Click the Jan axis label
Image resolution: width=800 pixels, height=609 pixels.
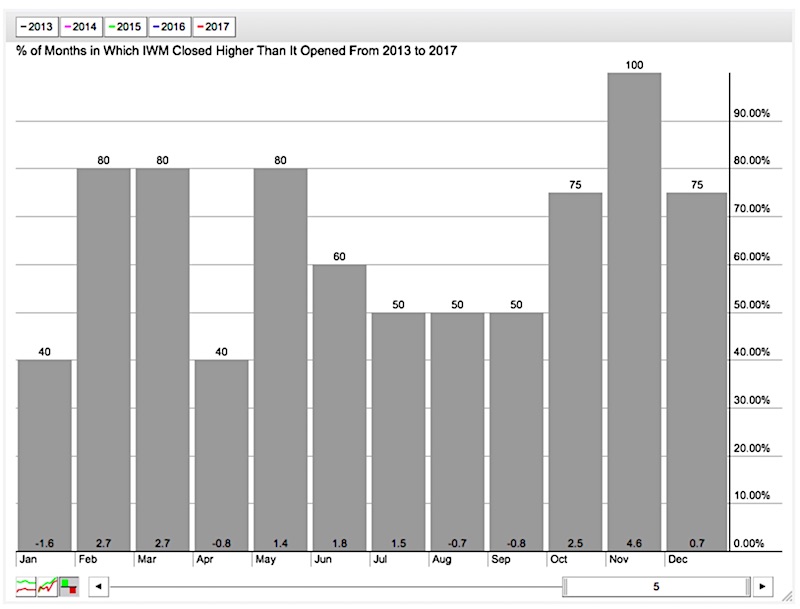pyautogui.click(x=28, y=560)
